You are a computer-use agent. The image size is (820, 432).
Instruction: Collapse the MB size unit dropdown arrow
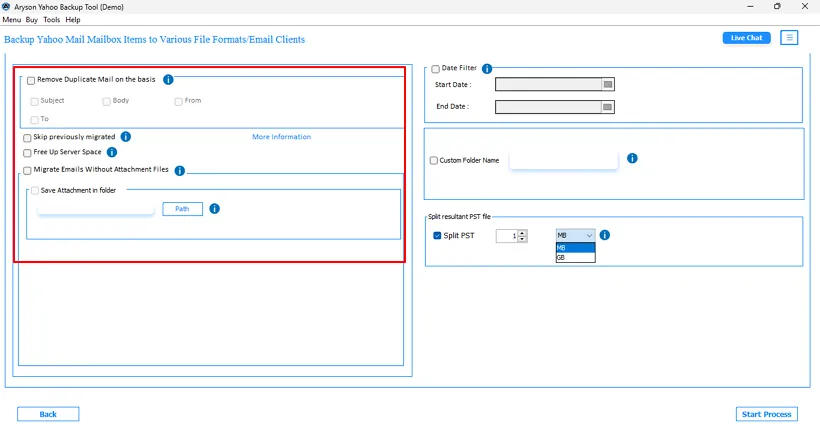point(589,235)
